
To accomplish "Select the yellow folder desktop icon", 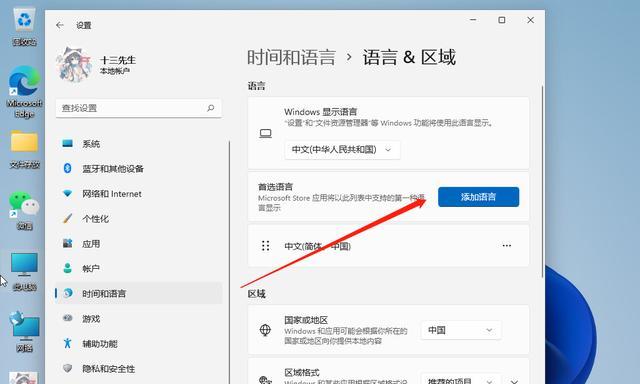I will coord(24,149).
